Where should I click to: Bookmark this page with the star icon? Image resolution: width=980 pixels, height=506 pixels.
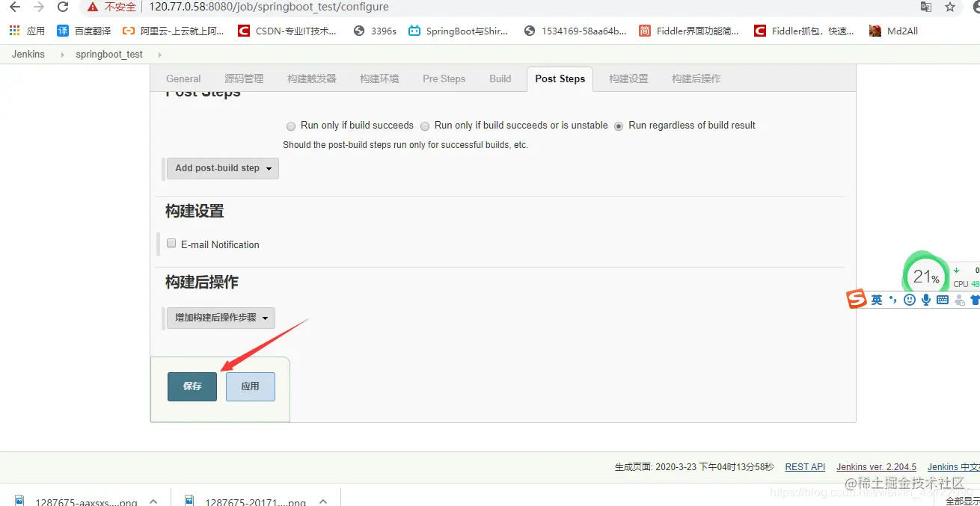[950, 7]
